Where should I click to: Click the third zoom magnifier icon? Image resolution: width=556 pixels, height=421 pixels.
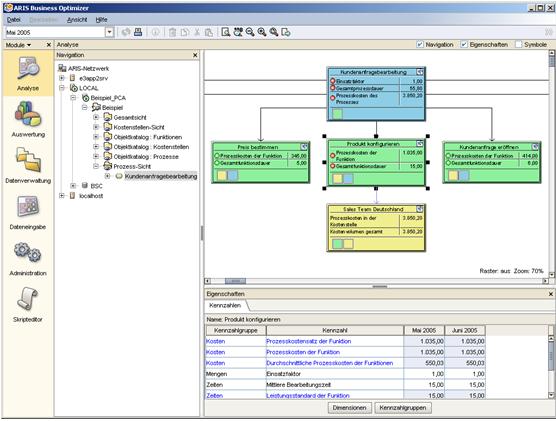pyautogui.click(x=274, y=32)
